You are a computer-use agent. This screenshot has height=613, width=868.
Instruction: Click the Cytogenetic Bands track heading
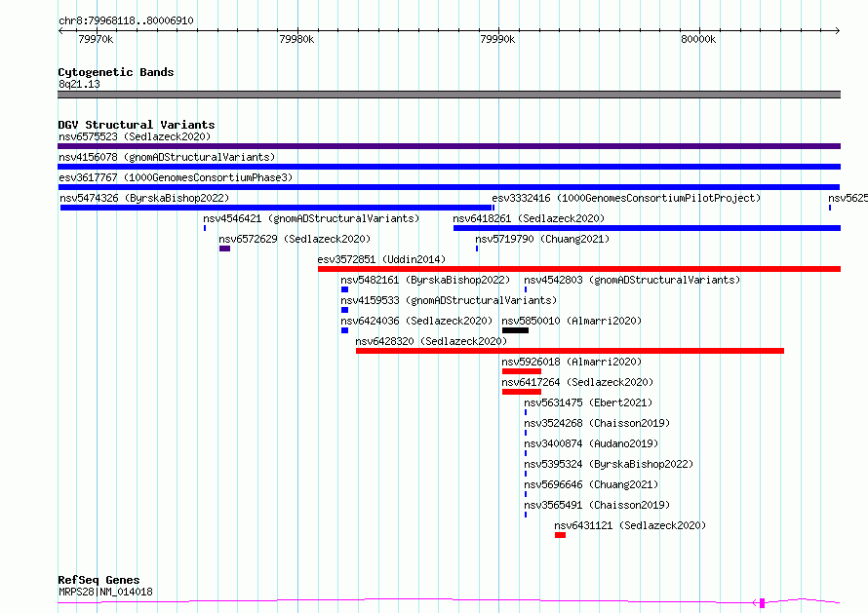click(116, 72)
